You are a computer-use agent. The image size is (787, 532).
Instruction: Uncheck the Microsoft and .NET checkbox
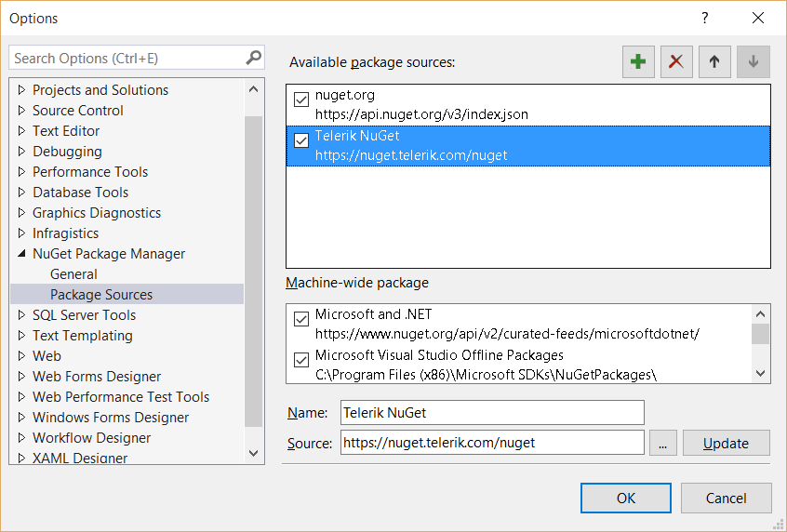pyautogui.click(x=301, y=319)
